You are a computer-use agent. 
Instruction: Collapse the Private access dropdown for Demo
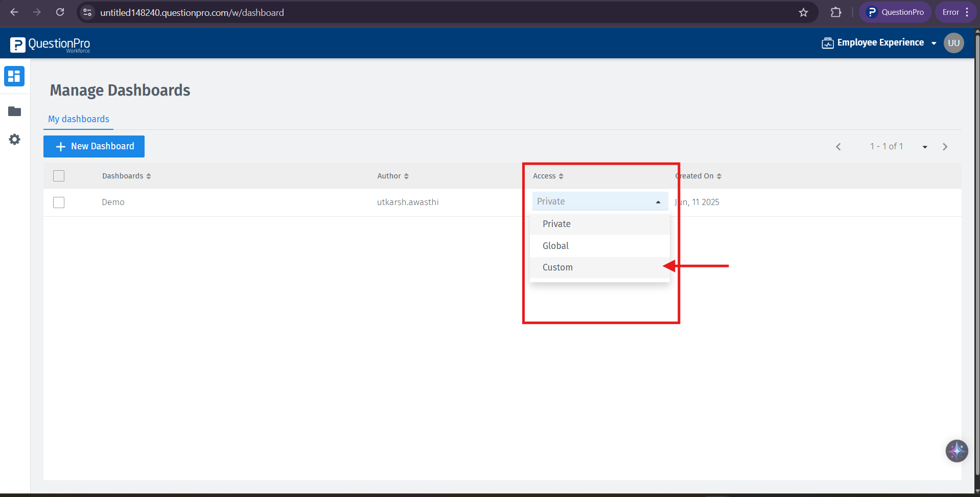[600, 201]
